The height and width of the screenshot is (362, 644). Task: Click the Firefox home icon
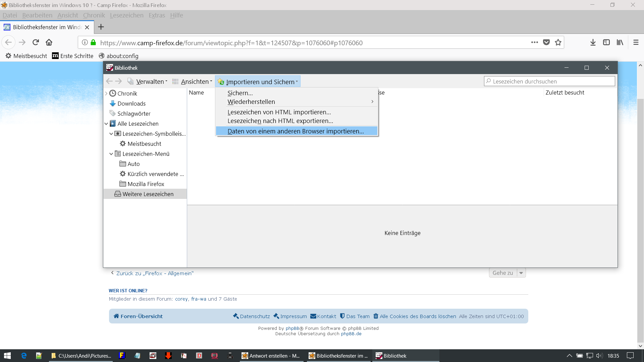pos(49,43)
